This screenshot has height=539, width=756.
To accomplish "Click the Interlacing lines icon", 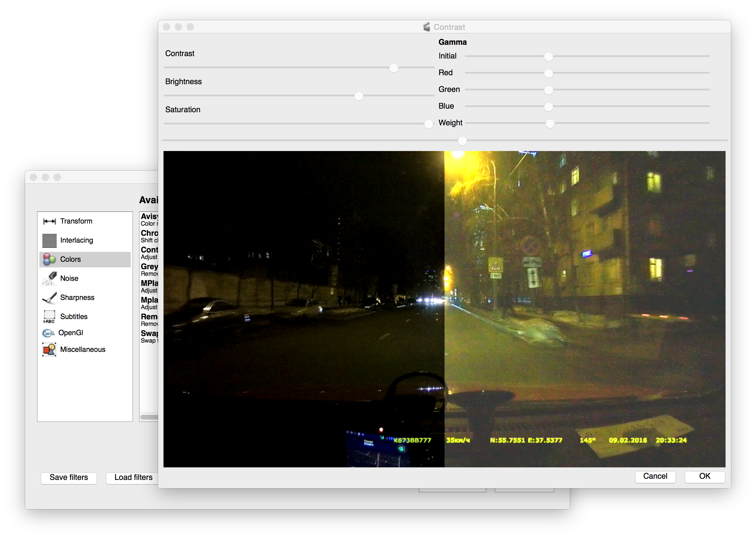I will [50, 241].
